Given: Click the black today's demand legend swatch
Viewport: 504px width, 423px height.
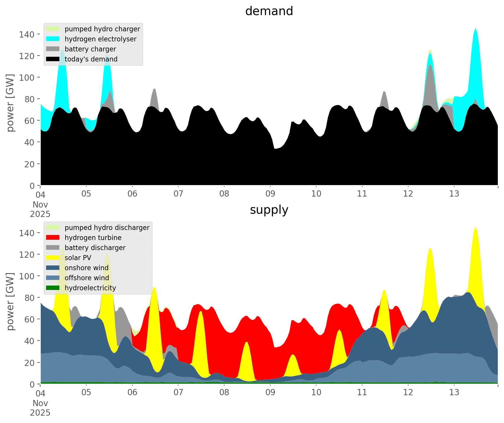Looking at the screenshot, I should [53, 59].
